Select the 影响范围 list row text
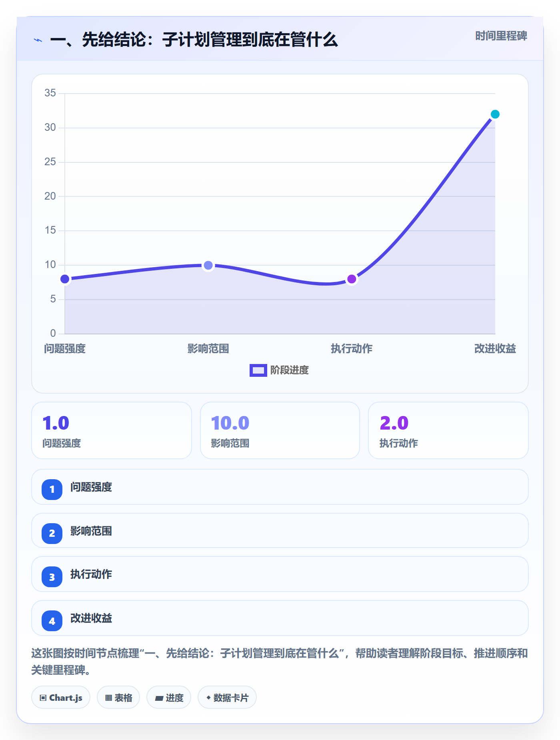Image resolution: width=560 pixels, height=740 pixels. [x=91, y=531]
